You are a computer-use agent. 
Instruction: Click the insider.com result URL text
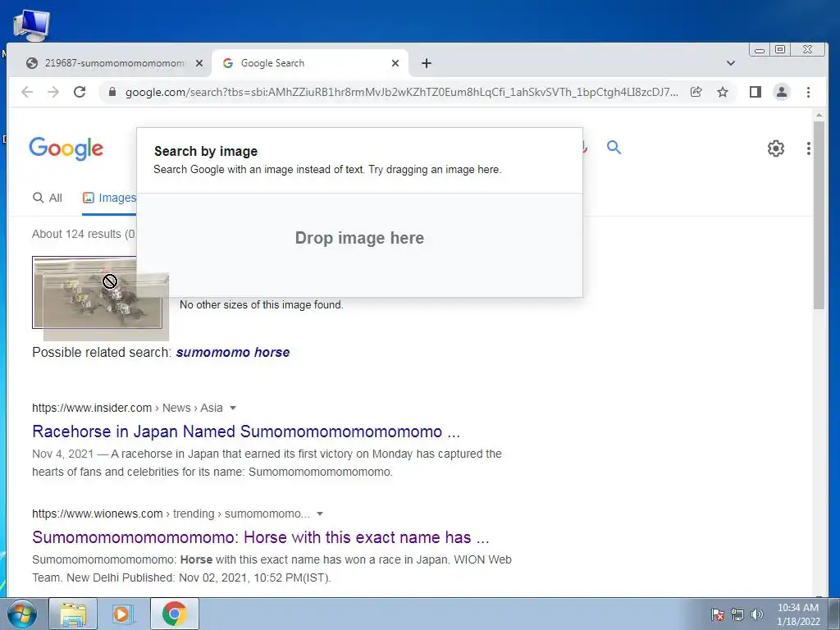(127, 408)
